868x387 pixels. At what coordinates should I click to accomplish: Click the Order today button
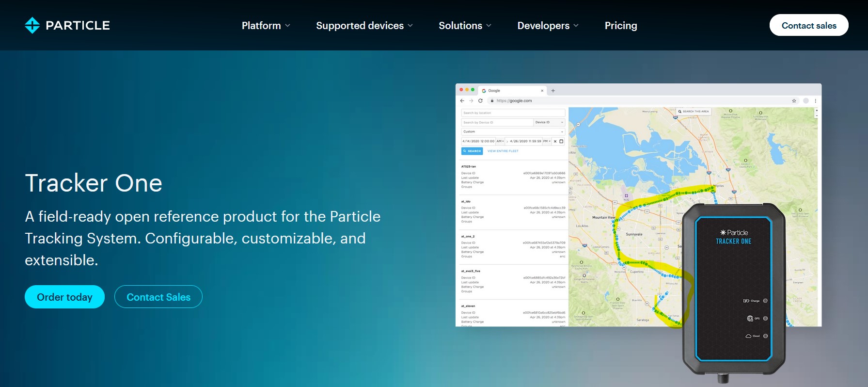coord(64,297)
